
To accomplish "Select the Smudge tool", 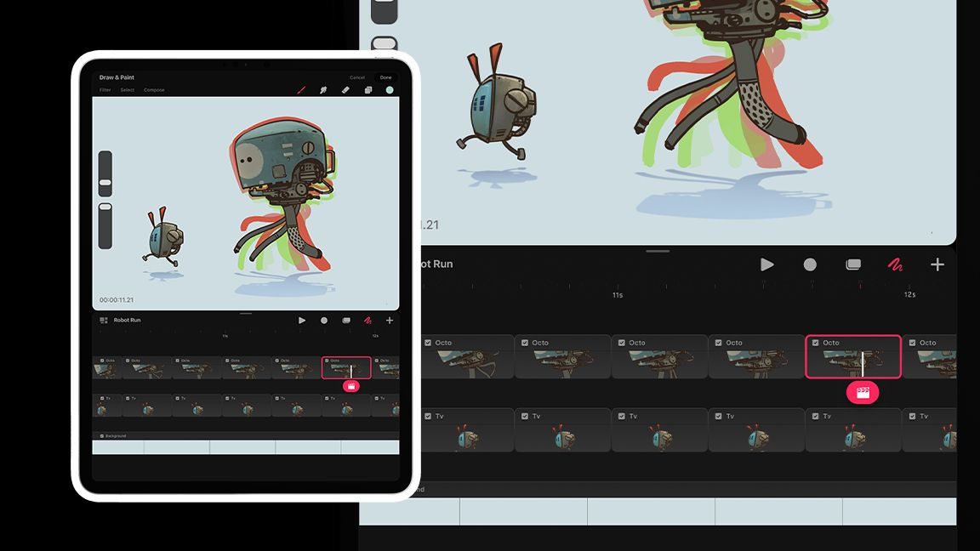I will click(324, 89).
